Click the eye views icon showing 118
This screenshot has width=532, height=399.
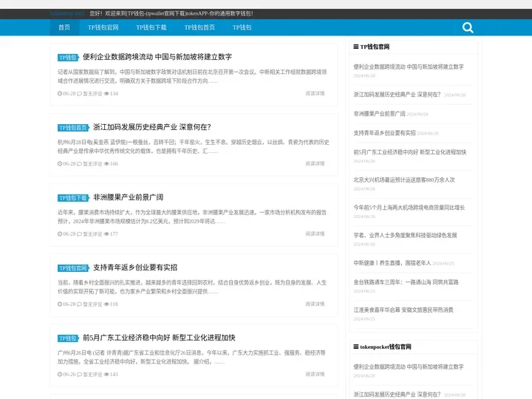[x=106, y=304]
